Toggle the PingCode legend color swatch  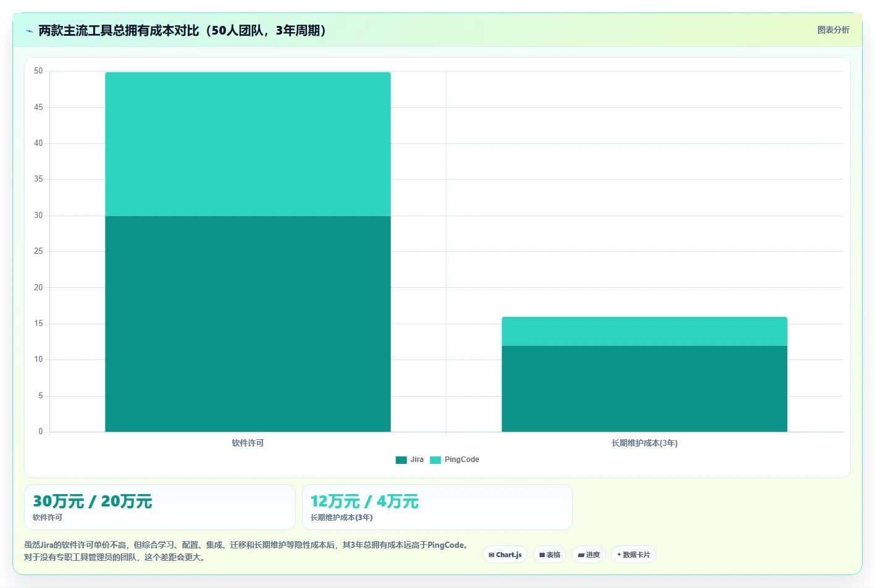[435, 460]
